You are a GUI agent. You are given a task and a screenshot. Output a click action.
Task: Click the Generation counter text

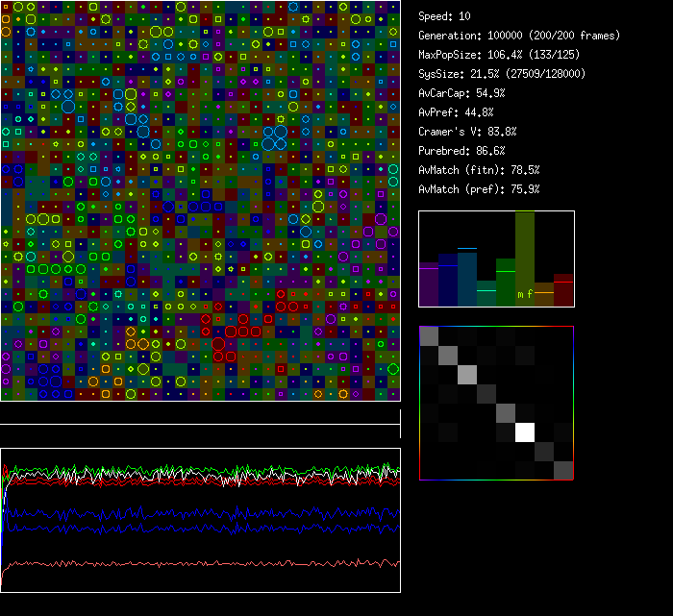tap(519, 36)
